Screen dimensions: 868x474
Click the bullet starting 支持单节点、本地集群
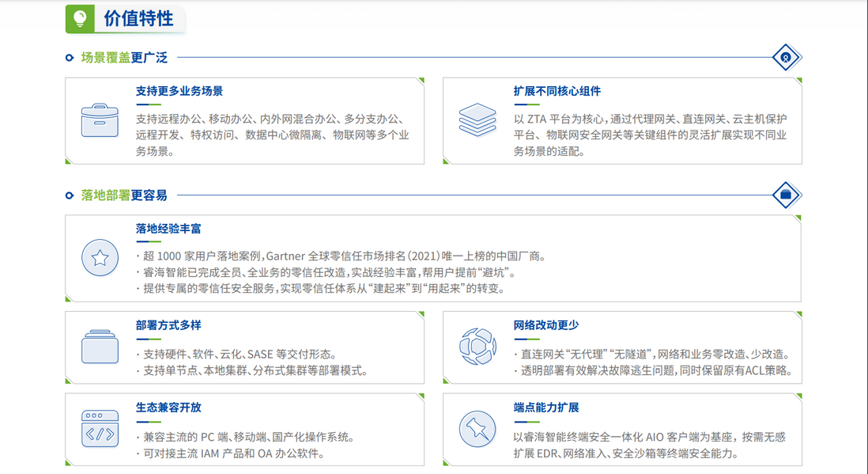tap(252, 370)
